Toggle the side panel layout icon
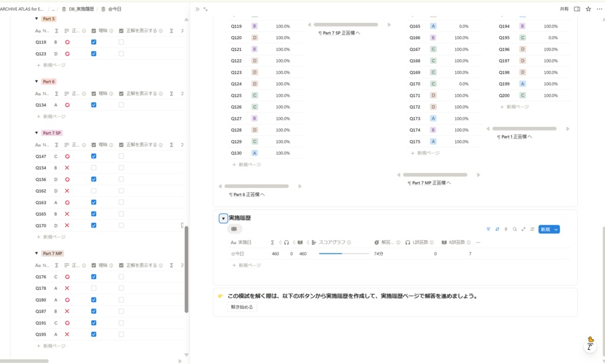 coord(577,9)
